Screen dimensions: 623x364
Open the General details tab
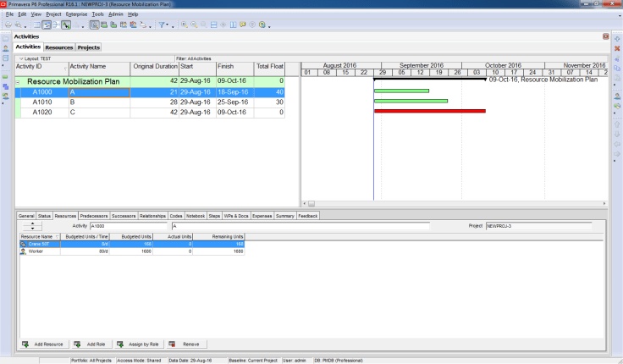[x=26, y=216]
